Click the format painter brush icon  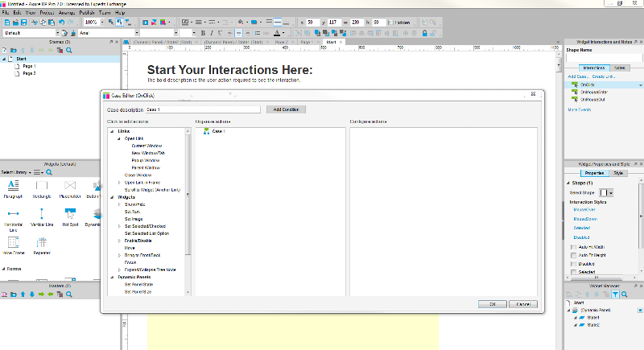(73, 33)
